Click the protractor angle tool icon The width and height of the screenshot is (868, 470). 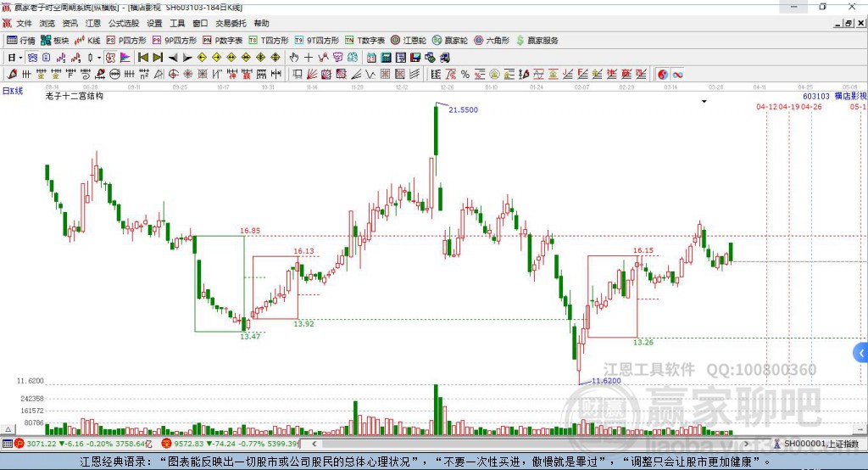(x=159, y=75)
